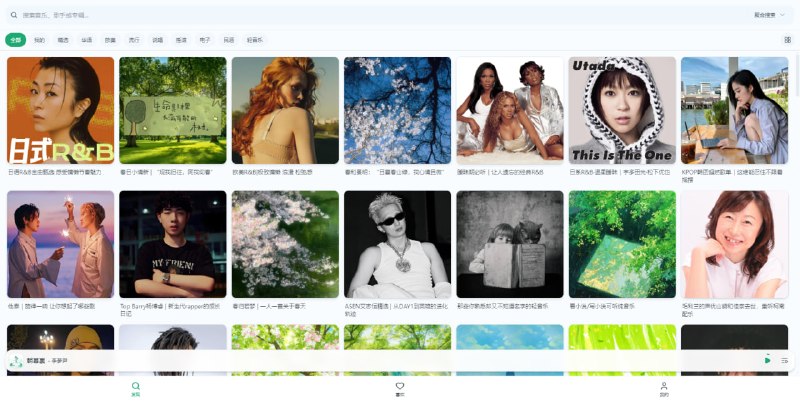800x403 pixels.
Task: Select the 欧美 category tab
Action: [110, 40]
